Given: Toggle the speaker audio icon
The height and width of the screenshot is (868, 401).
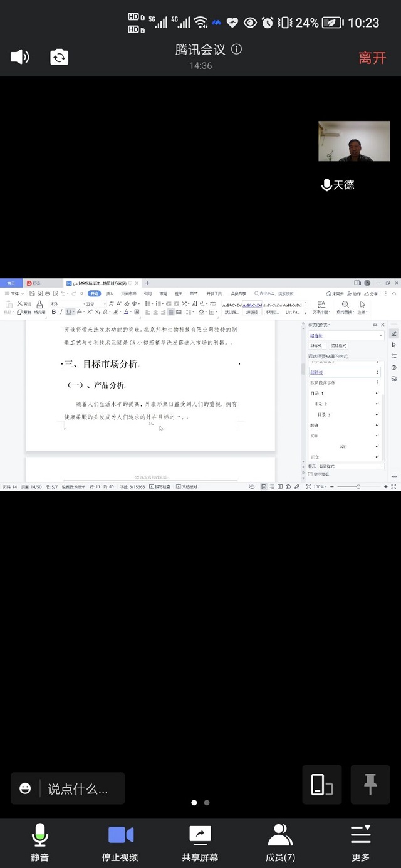Looking at the screenshot, I should pos(20,57).
